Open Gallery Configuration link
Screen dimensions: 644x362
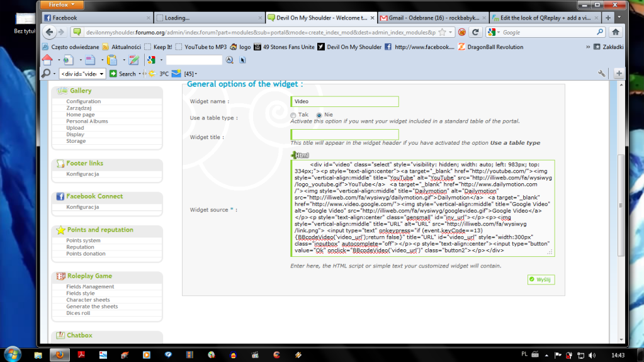83,101
